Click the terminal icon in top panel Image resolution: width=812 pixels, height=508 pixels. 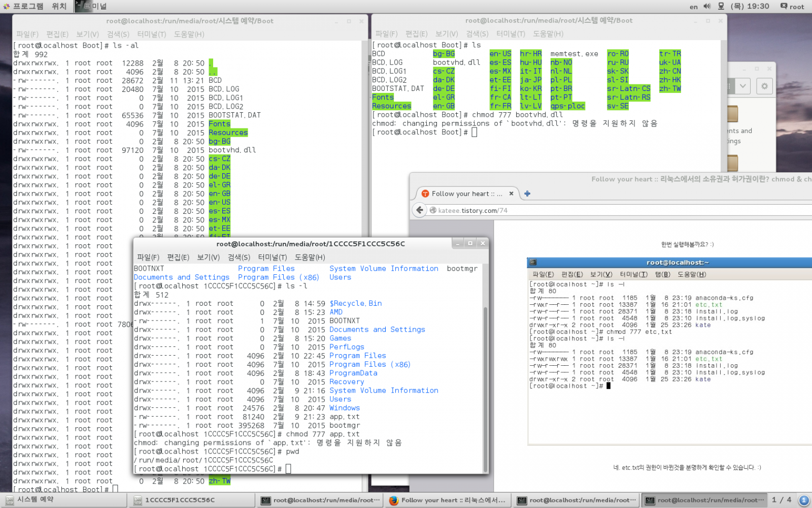pos(81,7)
